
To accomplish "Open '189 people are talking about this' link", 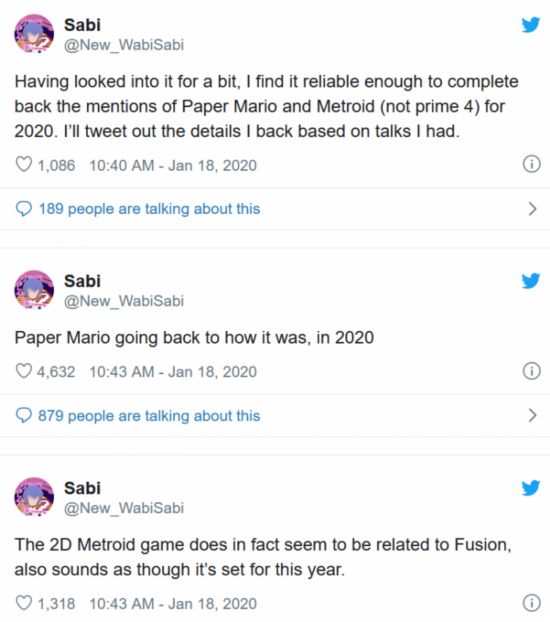I will [149, 209].
